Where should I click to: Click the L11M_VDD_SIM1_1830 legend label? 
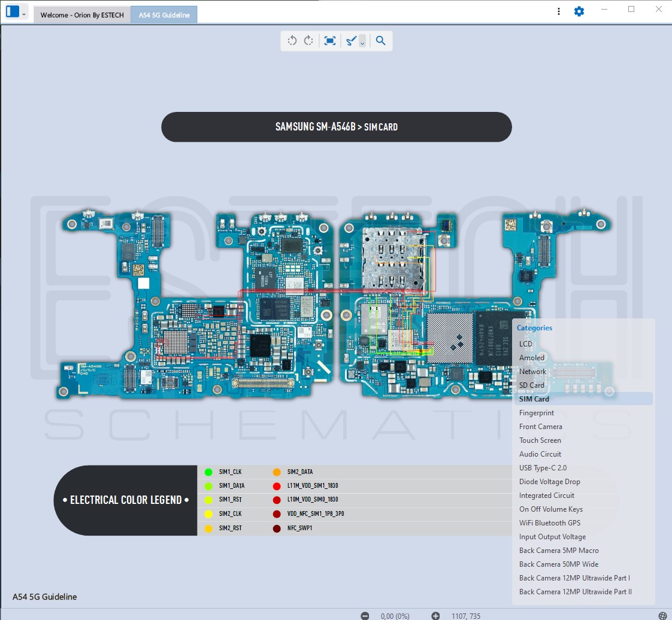(x=313, y=485)
